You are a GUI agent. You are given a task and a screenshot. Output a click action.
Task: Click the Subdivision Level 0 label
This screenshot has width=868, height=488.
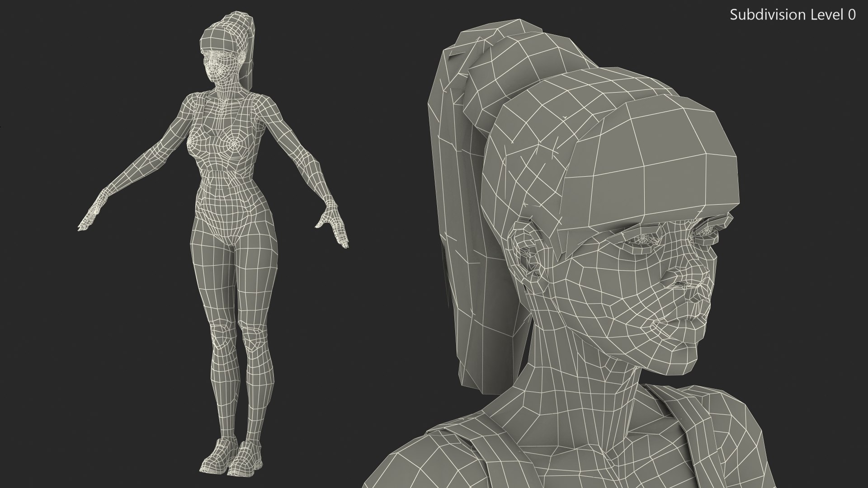click(793, 15)
